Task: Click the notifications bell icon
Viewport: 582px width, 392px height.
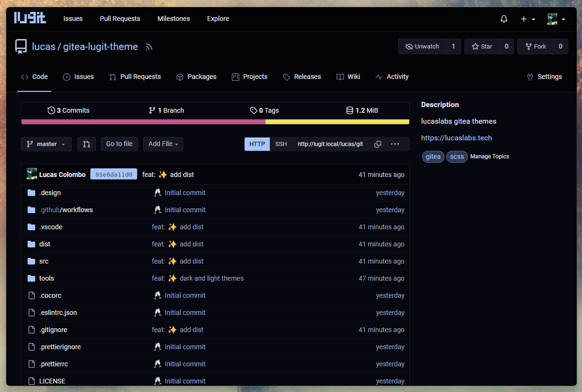Action: [504, 19]
